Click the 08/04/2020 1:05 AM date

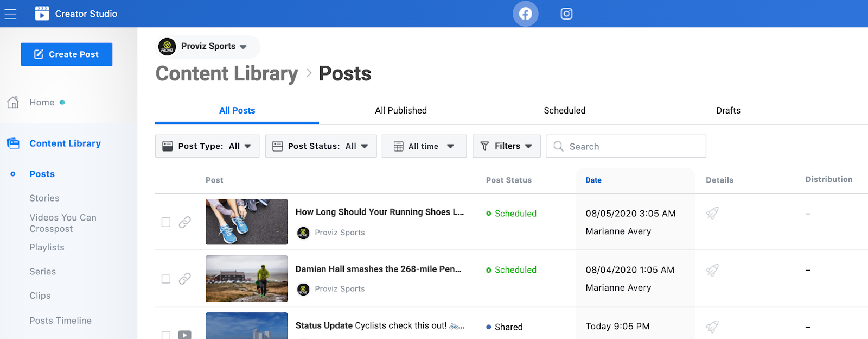(x=630, y=270)
